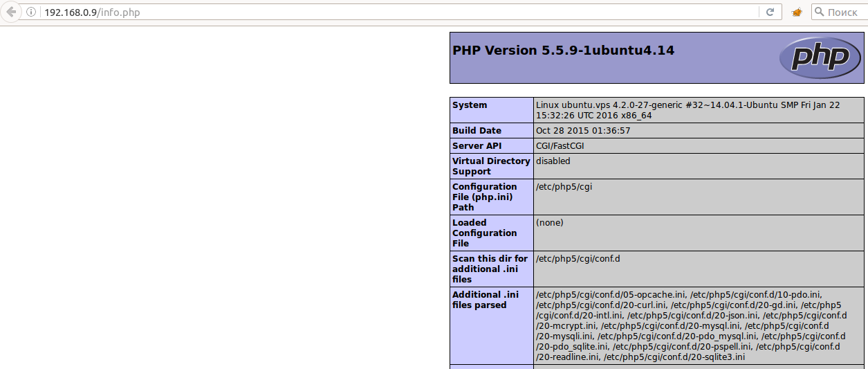Select the Virtual Directory Support label
This screenshot has width=868, height=369.
(491, 166)
